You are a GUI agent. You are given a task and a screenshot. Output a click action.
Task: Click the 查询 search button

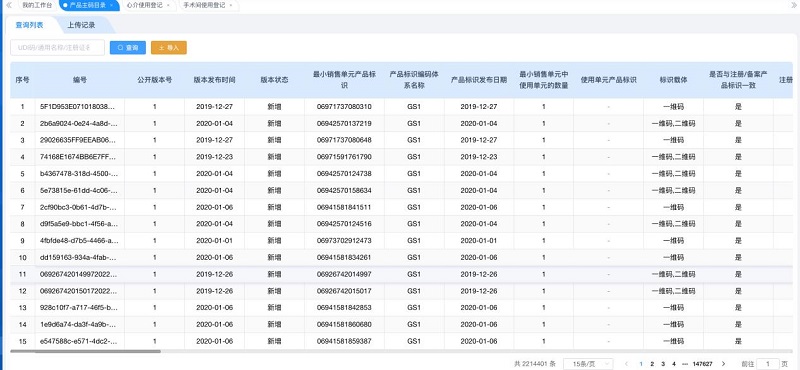point(128,47)
